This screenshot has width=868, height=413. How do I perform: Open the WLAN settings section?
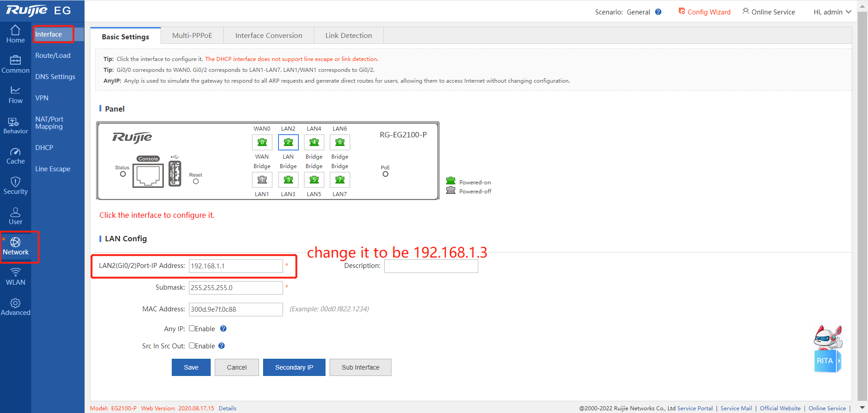tap(15, 277)
